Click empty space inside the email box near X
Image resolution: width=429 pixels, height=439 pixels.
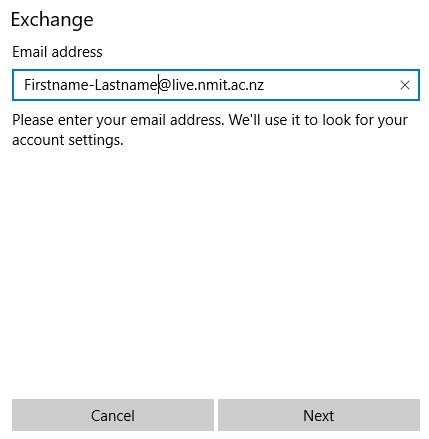(333, 85)
